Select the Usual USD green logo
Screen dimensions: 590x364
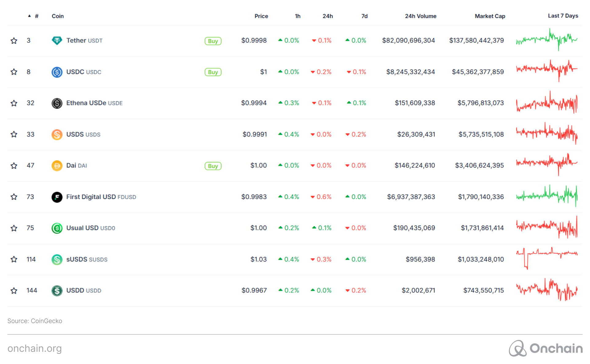[57, 228]
